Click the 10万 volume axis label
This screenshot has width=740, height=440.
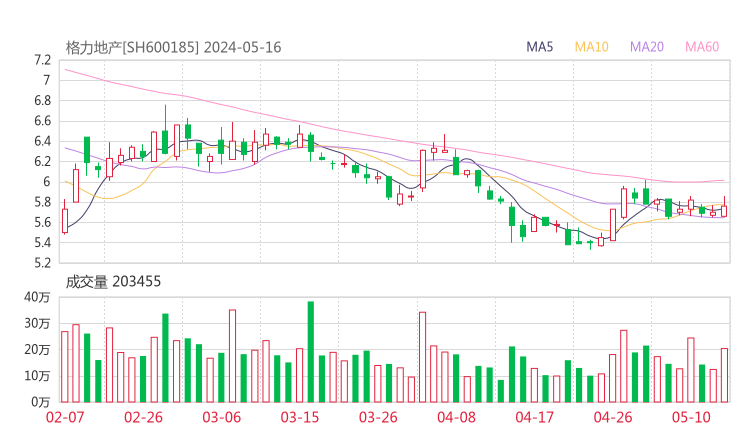click(x=37, y=376)
